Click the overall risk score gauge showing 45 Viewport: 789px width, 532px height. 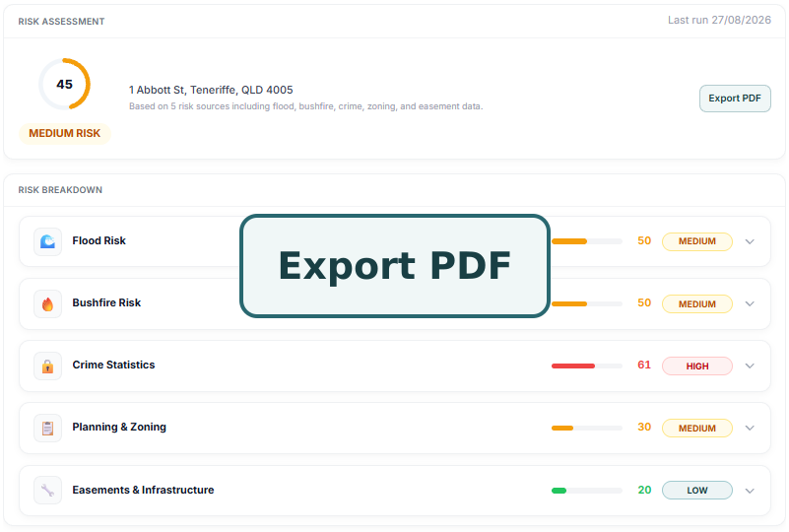point(64,84)
